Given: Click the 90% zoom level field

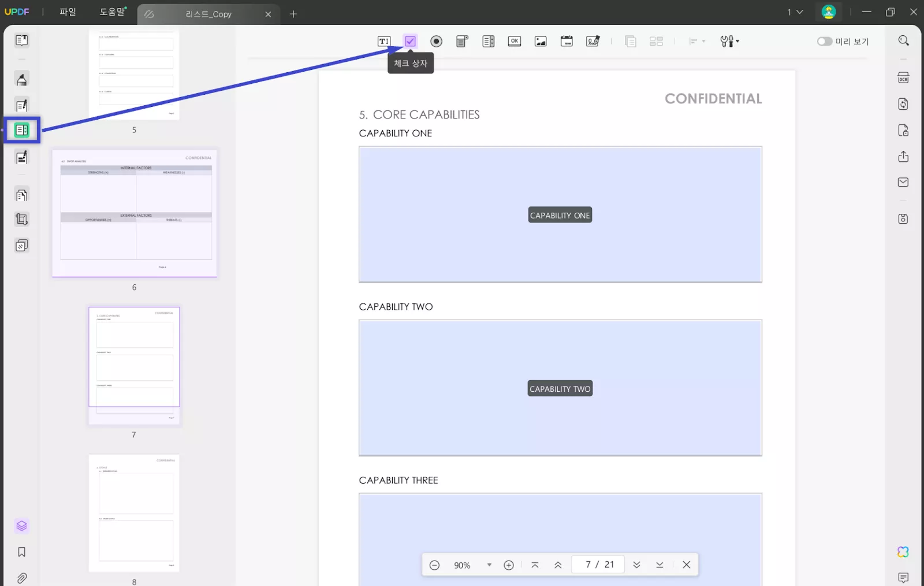Looking at the screenshot, I should [462, 565].
